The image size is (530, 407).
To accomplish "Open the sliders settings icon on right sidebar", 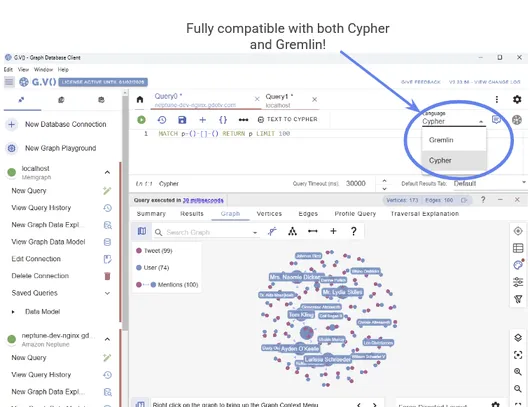I will [x=518, y=282].
